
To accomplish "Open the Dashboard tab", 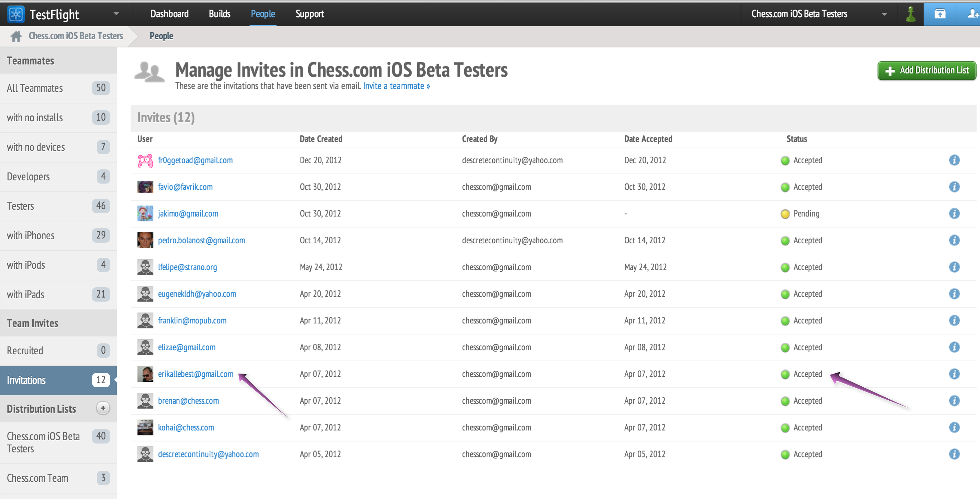I will (169, 14).
